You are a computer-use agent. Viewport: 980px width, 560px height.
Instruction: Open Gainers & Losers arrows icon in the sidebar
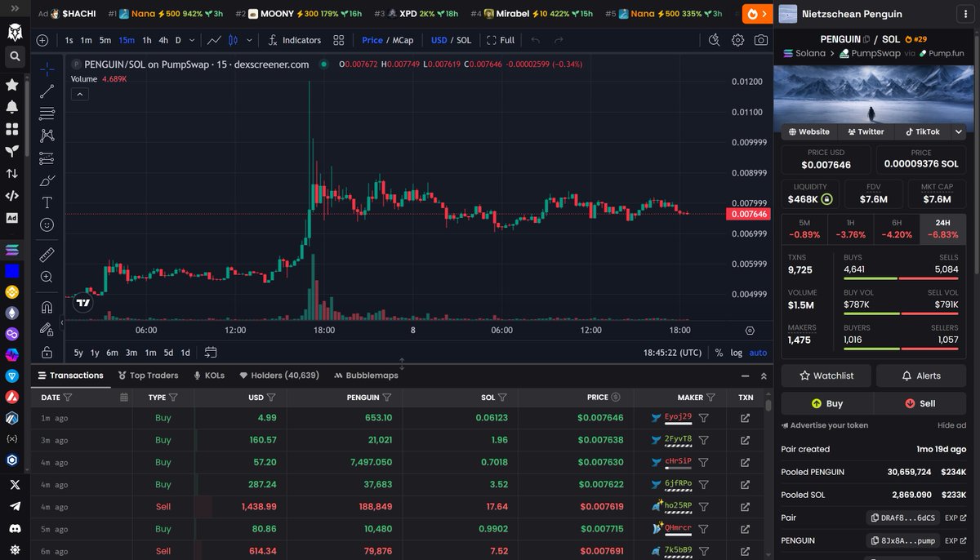[12, 173]
